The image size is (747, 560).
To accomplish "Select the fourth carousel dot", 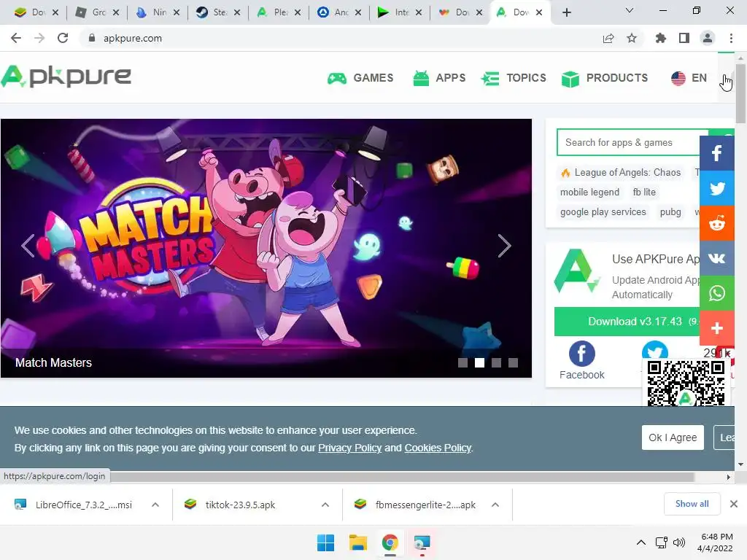I will click(x=513, y=363).
